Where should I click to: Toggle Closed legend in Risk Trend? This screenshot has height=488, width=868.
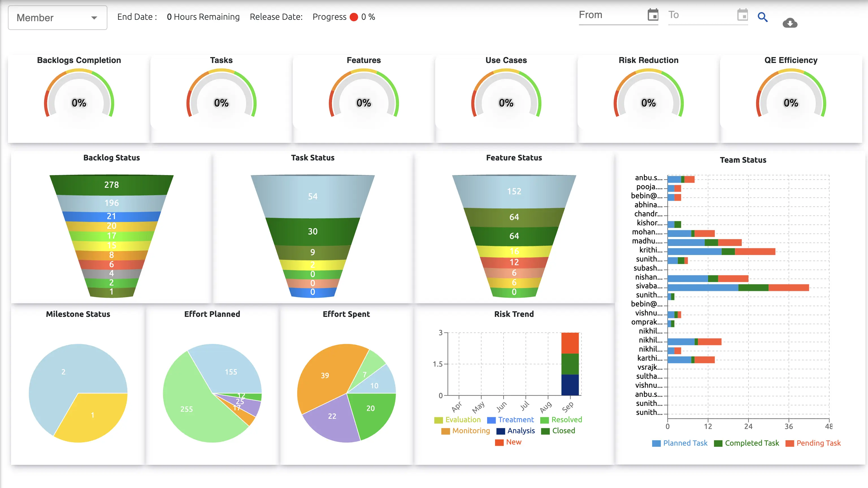[x=558, y=431]
